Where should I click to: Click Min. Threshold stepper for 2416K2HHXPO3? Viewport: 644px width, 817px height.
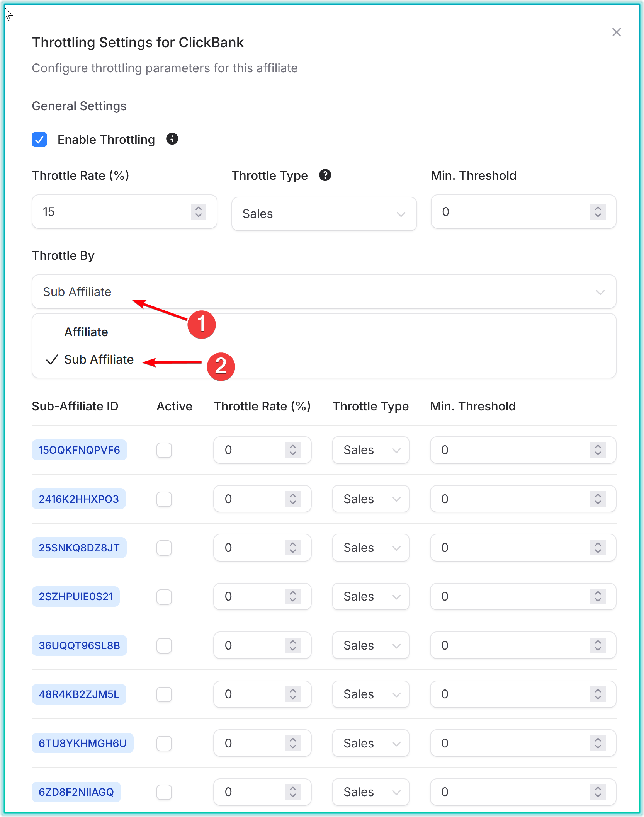[598, 499]
